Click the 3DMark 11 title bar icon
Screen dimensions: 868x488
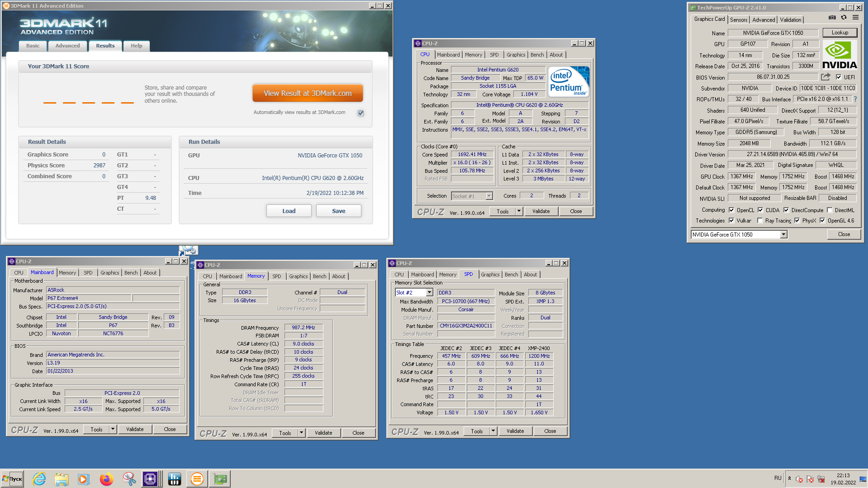point(6,6)
